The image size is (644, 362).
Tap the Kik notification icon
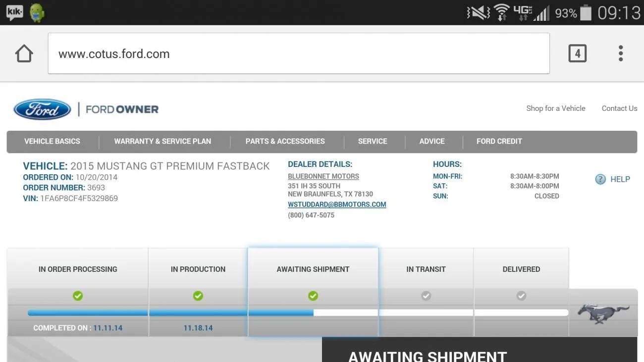coord(14,12)
